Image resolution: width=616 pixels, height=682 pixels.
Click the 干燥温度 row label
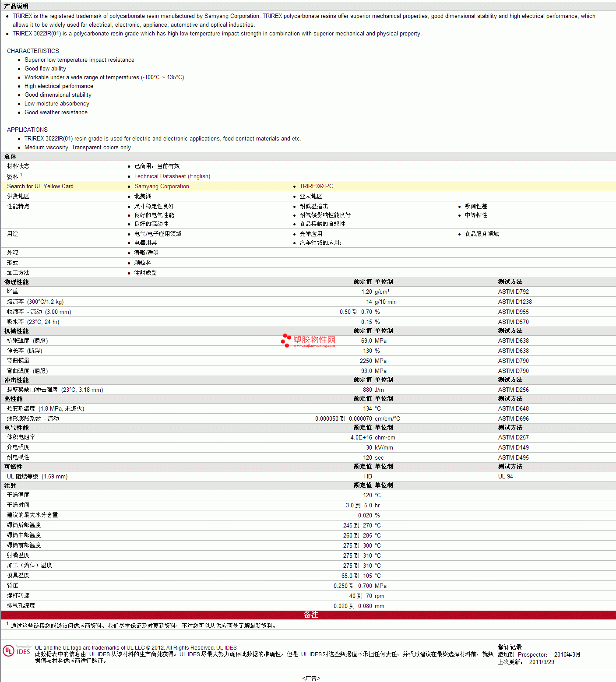point(18,495)
